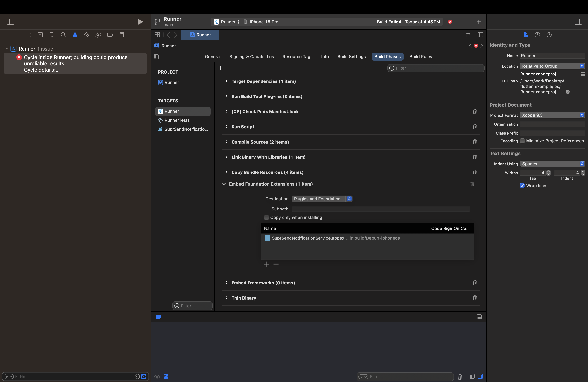Open the debug navigator icon
The image size is (588, 382).
point(98,35)
